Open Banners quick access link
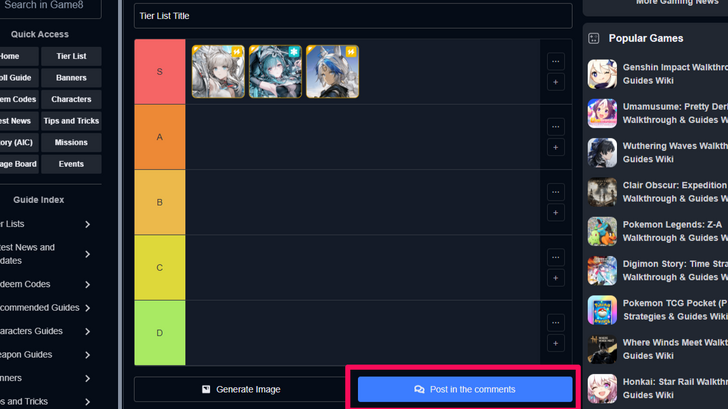 coord(71,78)
